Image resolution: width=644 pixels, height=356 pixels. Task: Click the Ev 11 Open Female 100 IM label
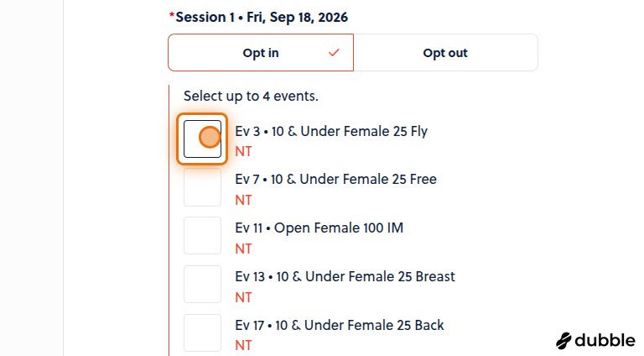[x=319, y=228]
